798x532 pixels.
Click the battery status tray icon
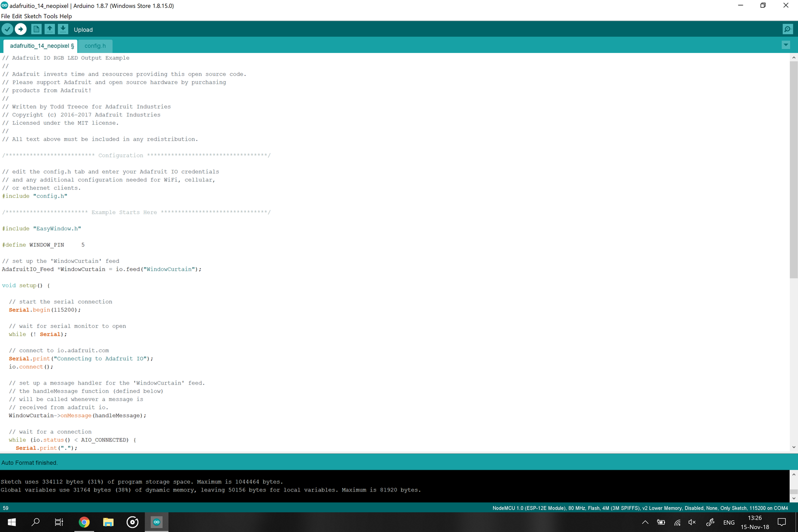click(x=661, y=522)
